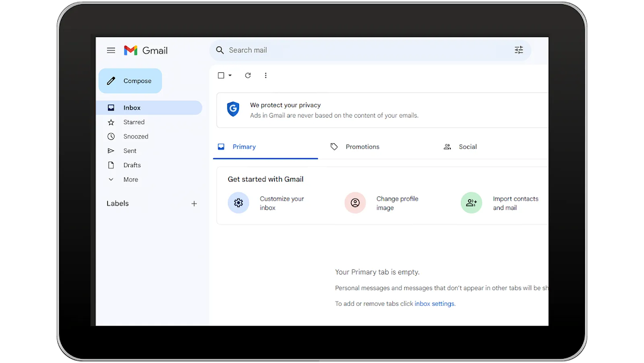Click the Compose pencil icon
644x363 pixels.
point(111,81)
